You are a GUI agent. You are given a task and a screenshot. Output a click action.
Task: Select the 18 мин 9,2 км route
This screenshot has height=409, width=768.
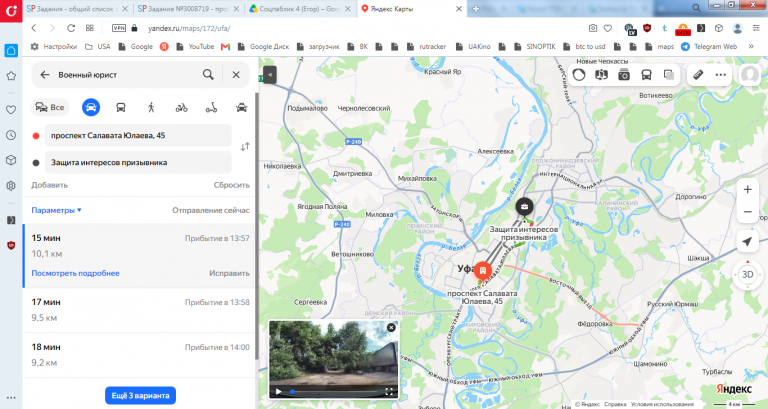coord(140,355)
